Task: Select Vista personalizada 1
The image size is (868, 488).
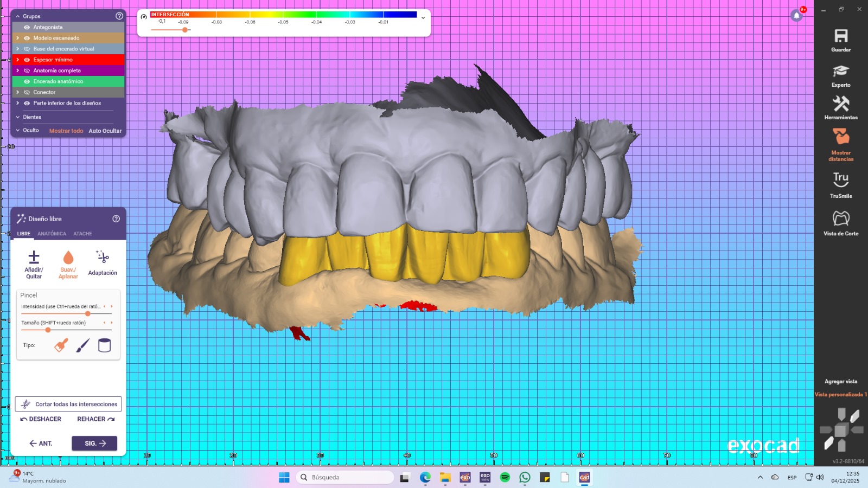Action: pos(841,395)
